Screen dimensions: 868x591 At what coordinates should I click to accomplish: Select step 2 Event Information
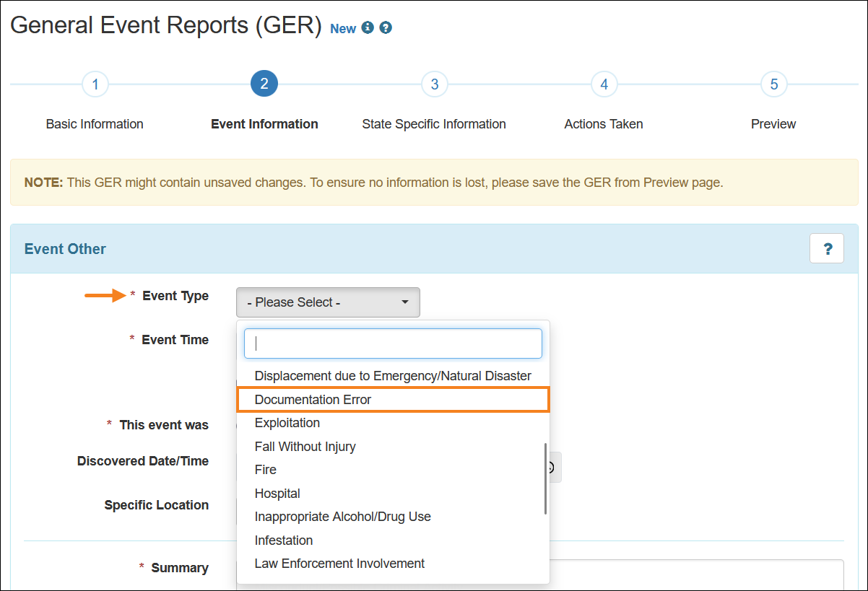point(264,84)
